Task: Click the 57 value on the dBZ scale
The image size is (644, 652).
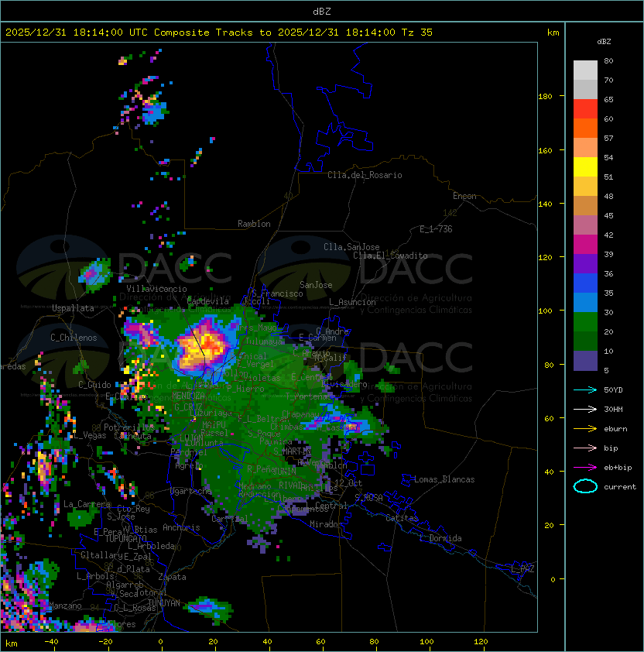Action: (608, 138)
